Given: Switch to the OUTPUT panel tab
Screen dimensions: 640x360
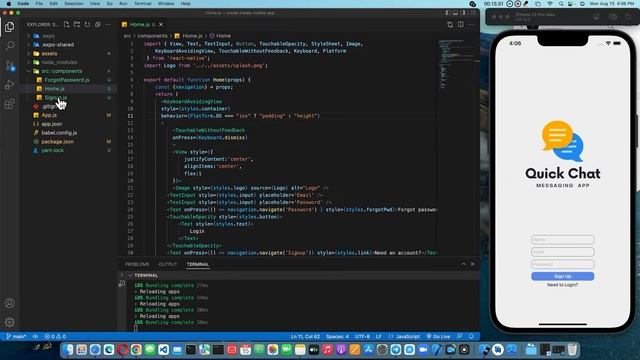Looking at the screenshot, I should 168,264.
